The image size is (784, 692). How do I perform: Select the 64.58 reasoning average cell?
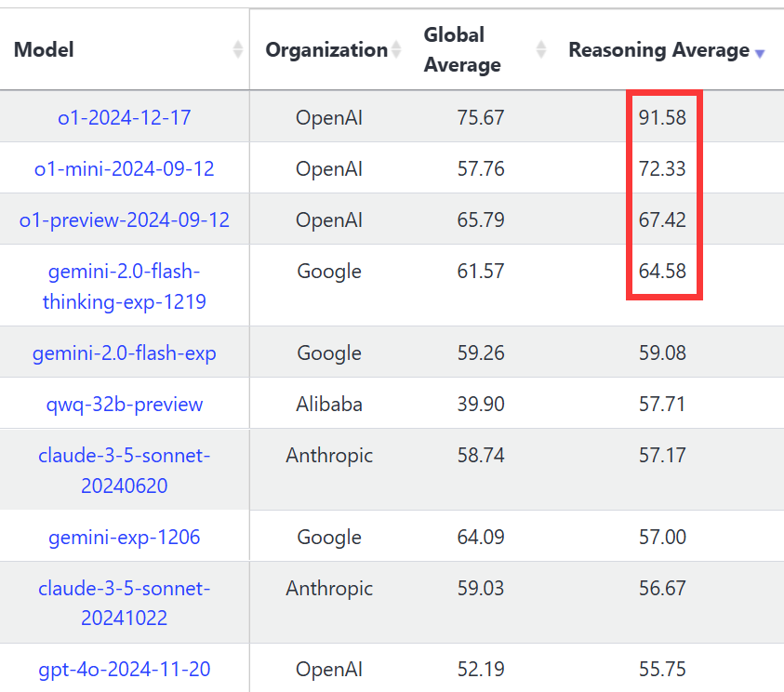click(x=662, y=271)
